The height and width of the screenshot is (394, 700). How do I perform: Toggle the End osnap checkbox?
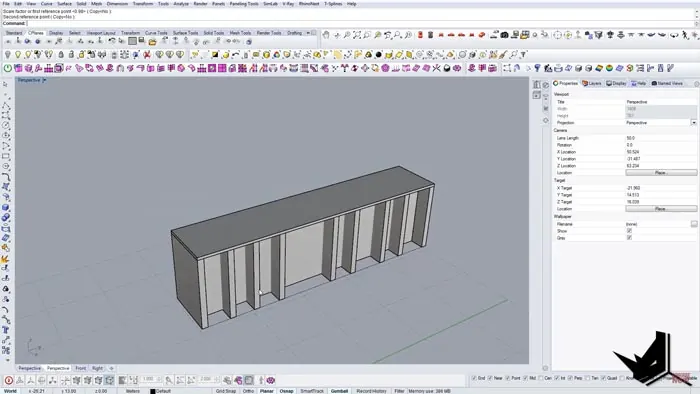[474, 378]
